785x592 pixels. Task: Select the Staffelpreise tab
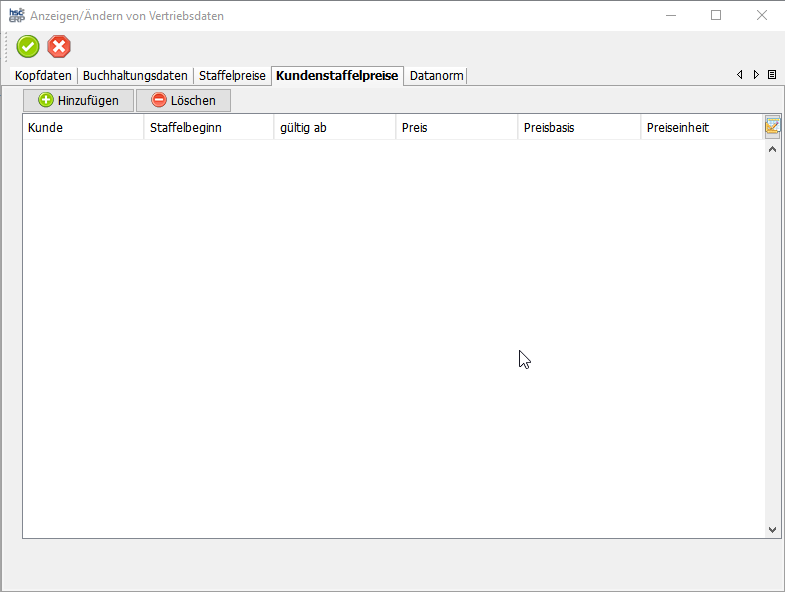[x=232, y=76]
